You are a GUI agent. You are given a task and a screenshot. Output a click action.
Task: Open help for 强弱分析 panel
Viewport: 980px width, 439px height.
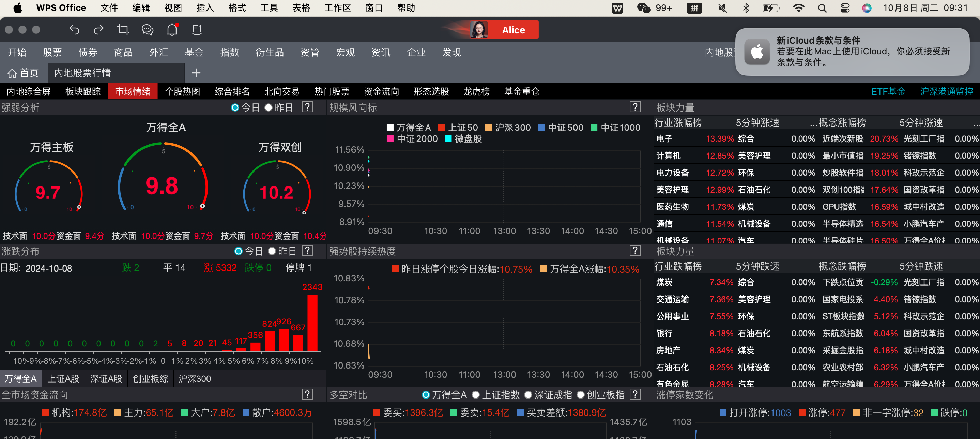click(x=307, y=107)
